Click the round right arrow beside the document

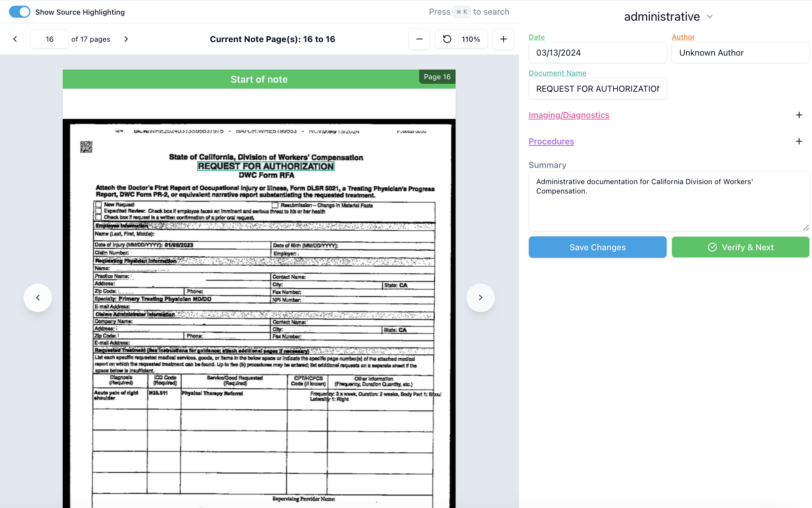(x=480, y=298)
